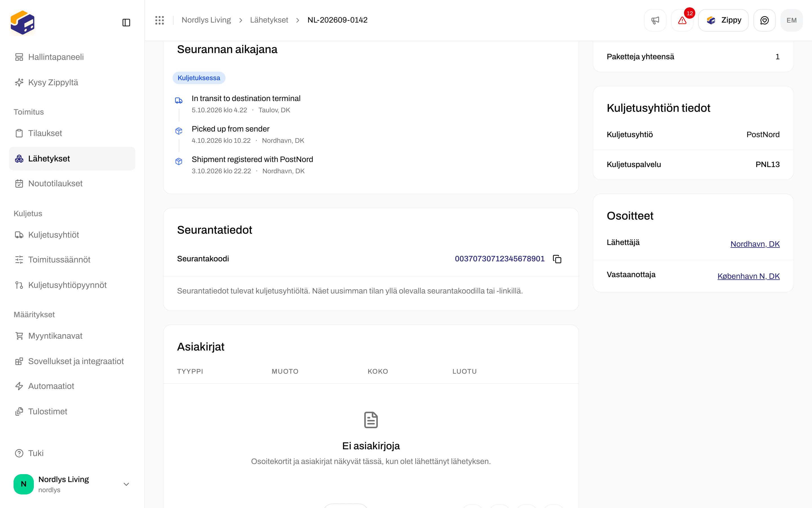The width and height of the screenshot is (812, 508).
Task: Go to Tilaukset
Action: coord(72,133)
